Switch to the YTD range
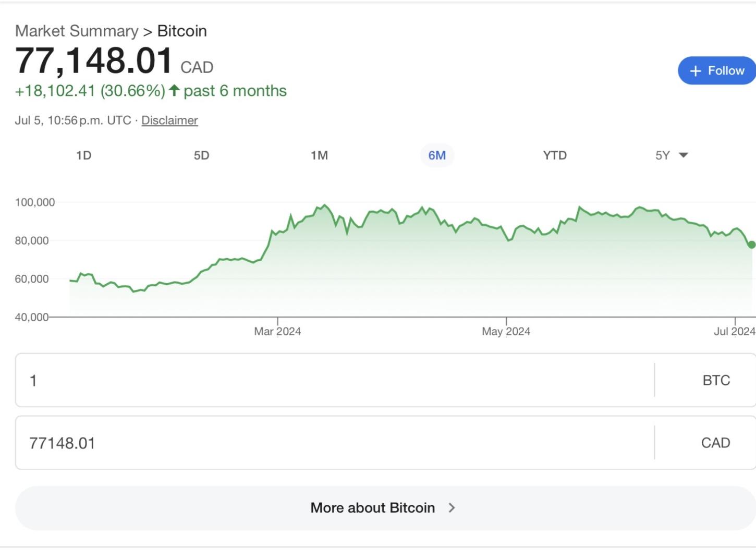 (x=555, y=155)
